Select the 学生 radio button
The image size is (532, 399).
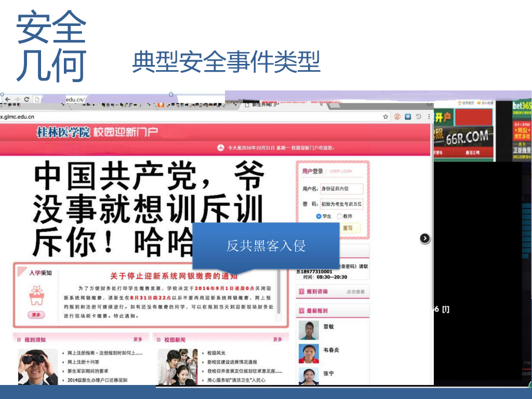pos(318,216)
